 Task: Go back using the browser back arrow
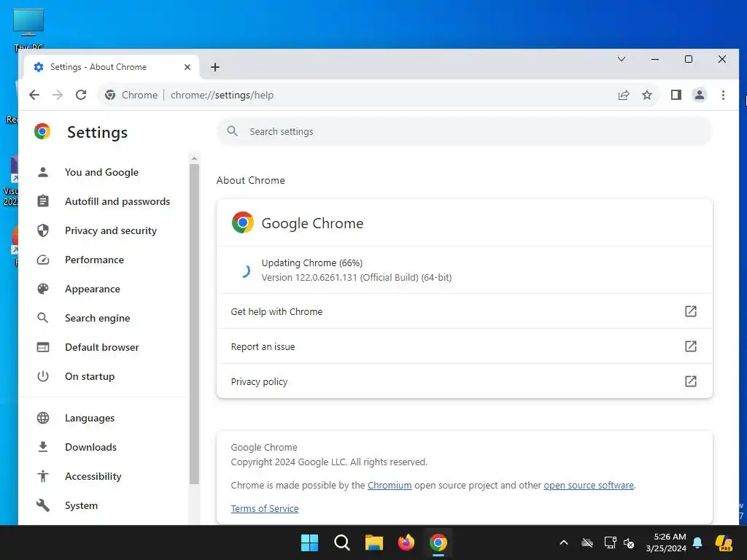34,95
